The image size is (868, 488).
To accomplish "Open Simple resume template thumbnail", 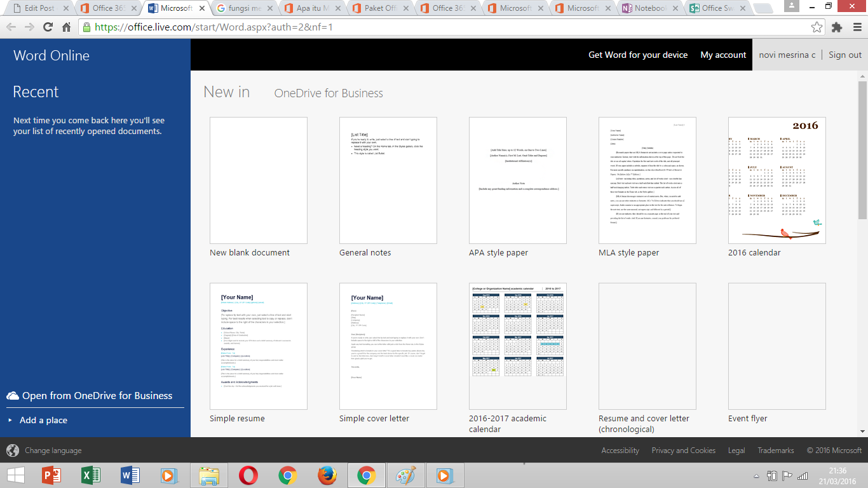I will (259, 346).
